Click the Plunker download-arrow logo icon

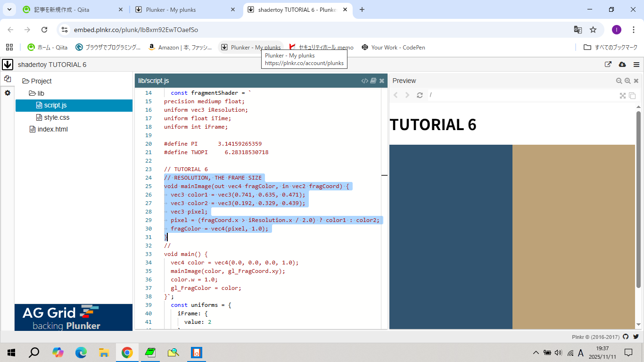[x=8, y=65]
